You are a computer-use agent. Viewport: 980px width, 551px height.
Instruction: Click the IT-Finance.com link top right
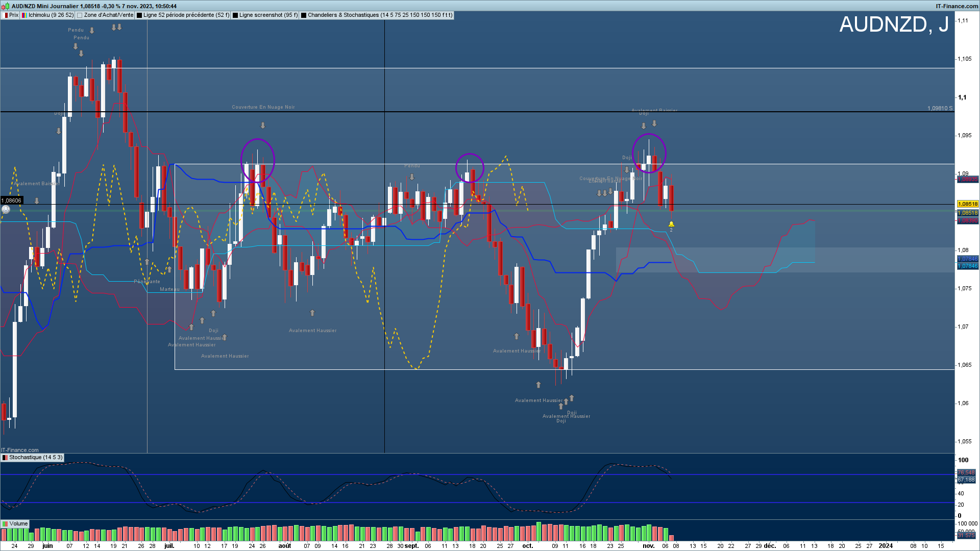pyautogui.click(x=957, y=6)
